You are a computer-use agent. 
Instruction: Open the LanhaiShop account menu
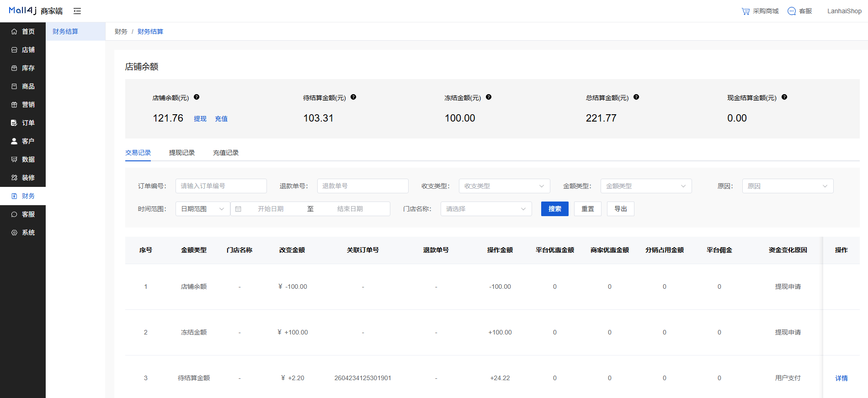pos(844,11)
